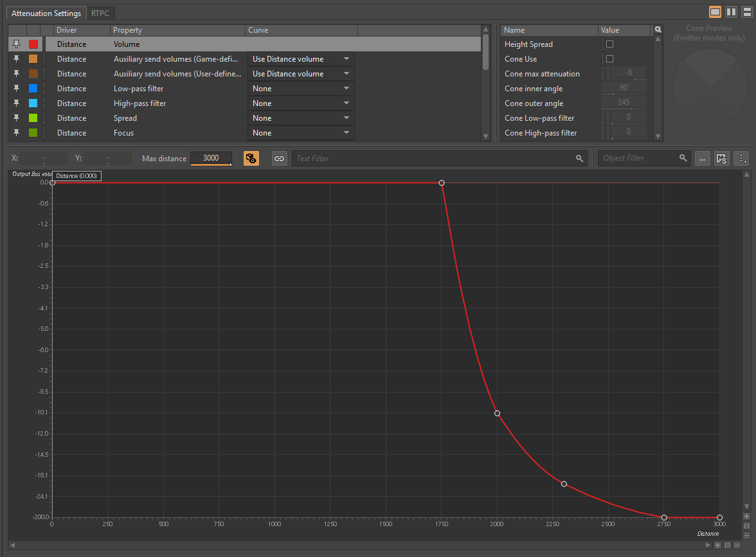Click the Object Filter input field
756x557 pixels.
pyautogui.click(x=639, y=158)
